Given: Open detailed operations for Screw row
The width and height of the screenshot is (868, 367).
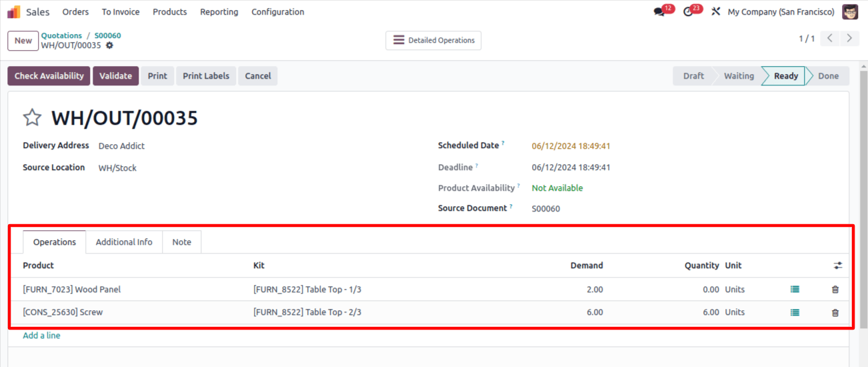Looking at the screenshot, I should pyautogui.click(x=795, y=312).
